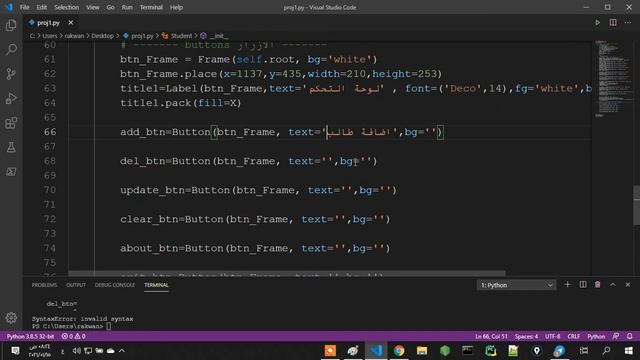Image resolution: width=640 pixels, height=360 pixels.
Task: Open terminal selector dropdown '1: Python'
Action: tap(516, 285)
